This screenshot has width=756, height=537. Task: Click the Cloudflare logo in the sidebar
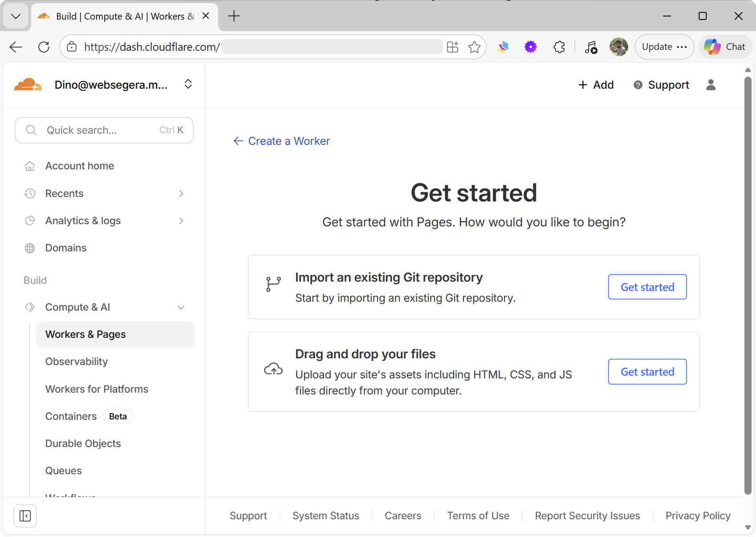tap(28, 84)
